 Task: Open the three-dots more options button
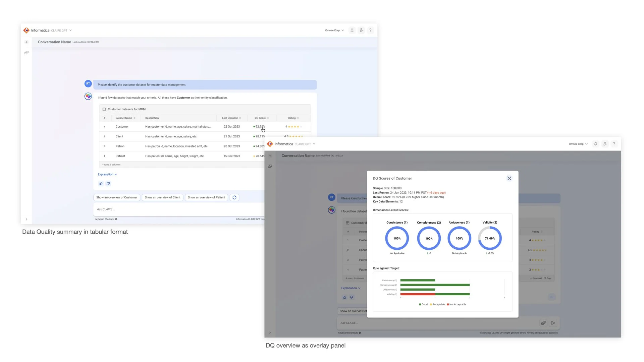point(552,297)
